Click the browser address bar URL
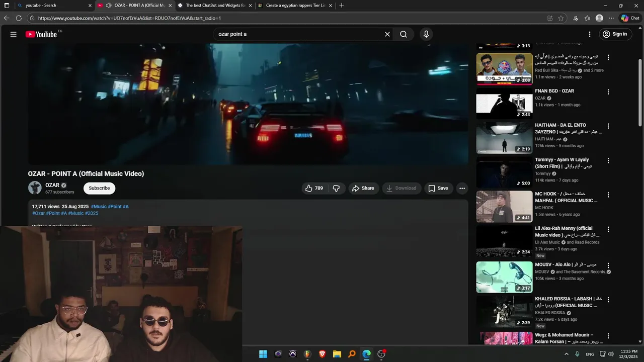This screenshot has width=644, height=362. pos(130,18)
